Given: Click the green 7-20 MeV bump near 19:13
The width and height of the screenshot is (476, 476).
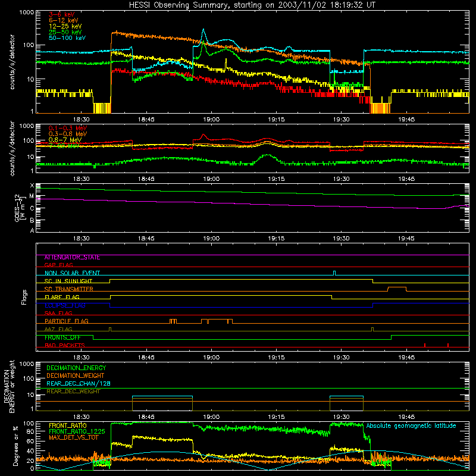Looking at the screenshot, I should click(x=267, y=155).
